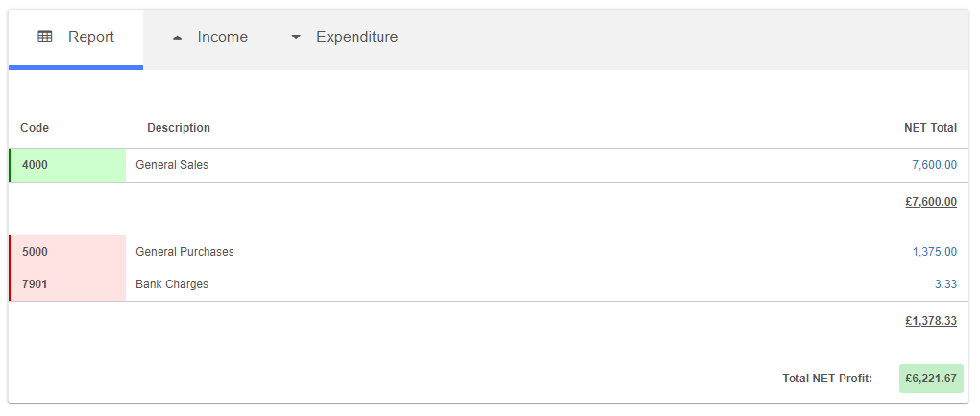Select the green 4000 code cell
Viewport: 980px width, 416px height.
pyautogui.click(x=67, y=165)
